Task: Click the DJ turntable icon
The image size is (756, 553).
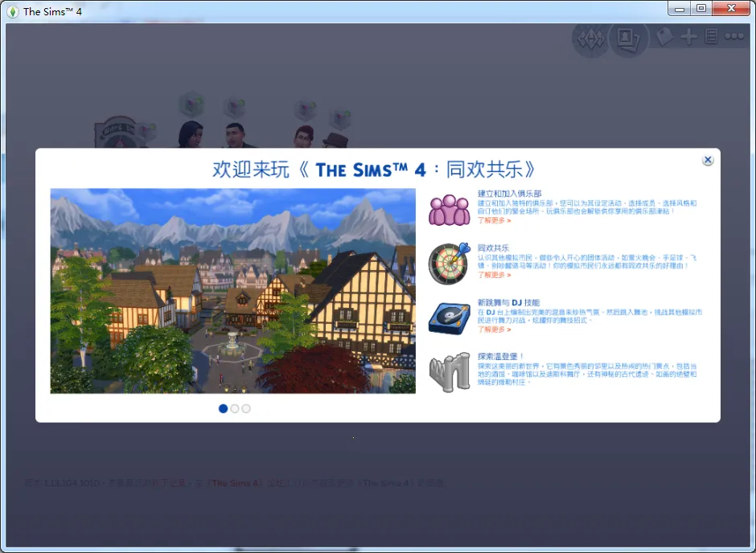Action: [447, 317]
